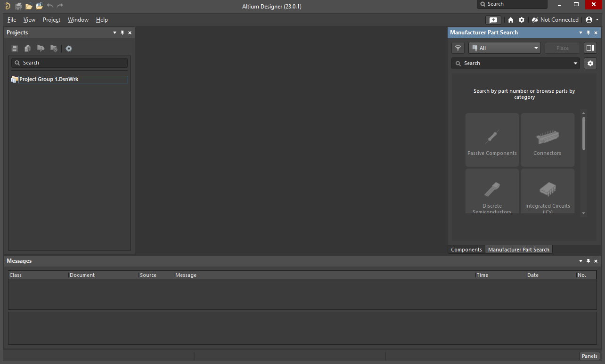Click the feedback speech bubble icon
This screenshot has height=364, width=605.
click(x=493, y=20)
